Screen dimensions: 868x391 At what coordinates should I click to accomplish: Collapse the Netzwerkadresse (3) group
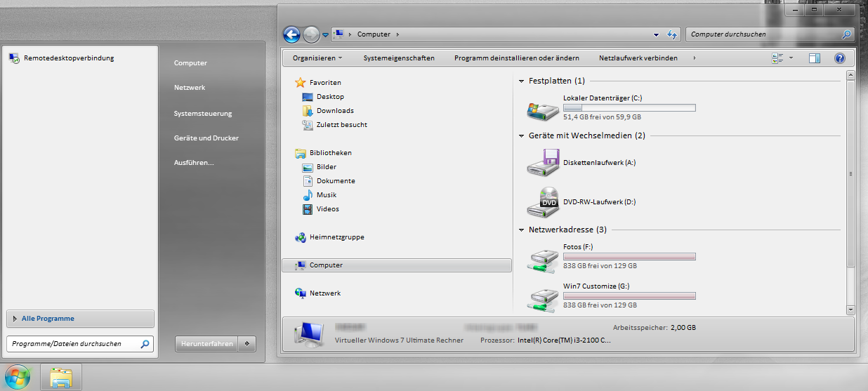click(x=522, y=230)
